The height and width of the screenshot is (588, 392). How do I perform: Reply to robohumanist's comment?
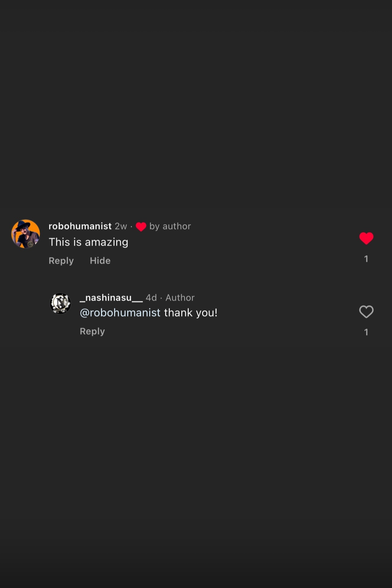tap(61, 261)
